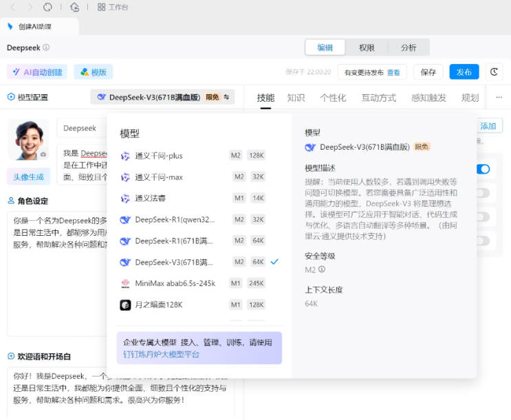Switch to the 分析 tab

pyautogui.click(x=409, y=47)
